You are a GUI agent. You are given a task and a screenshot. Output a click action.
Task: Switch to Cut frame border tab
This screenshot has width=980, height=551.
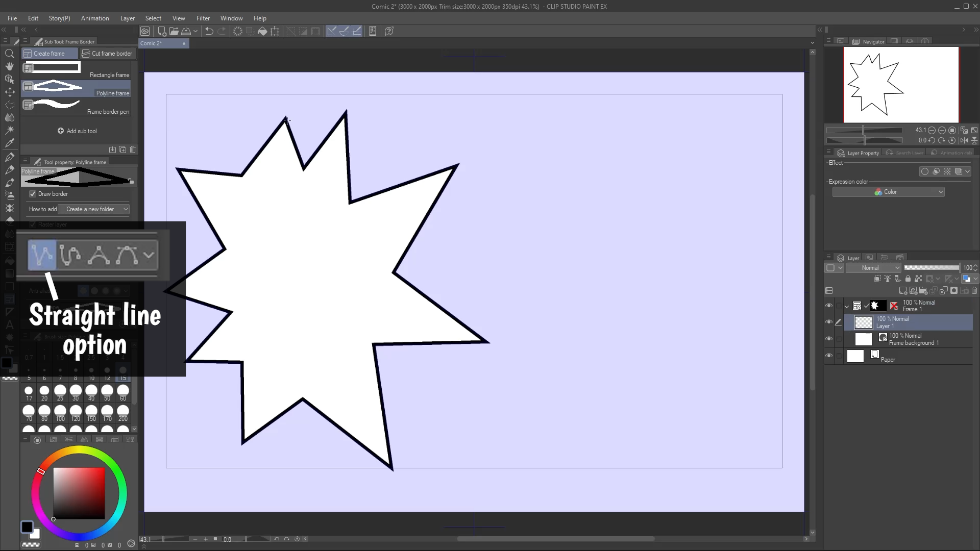pos(107,54)
